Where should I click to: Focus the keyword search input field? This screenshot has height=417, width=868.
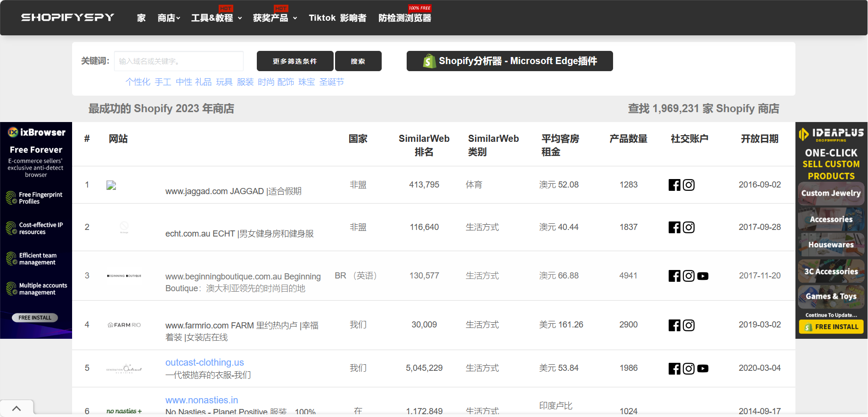pos(179,61)
